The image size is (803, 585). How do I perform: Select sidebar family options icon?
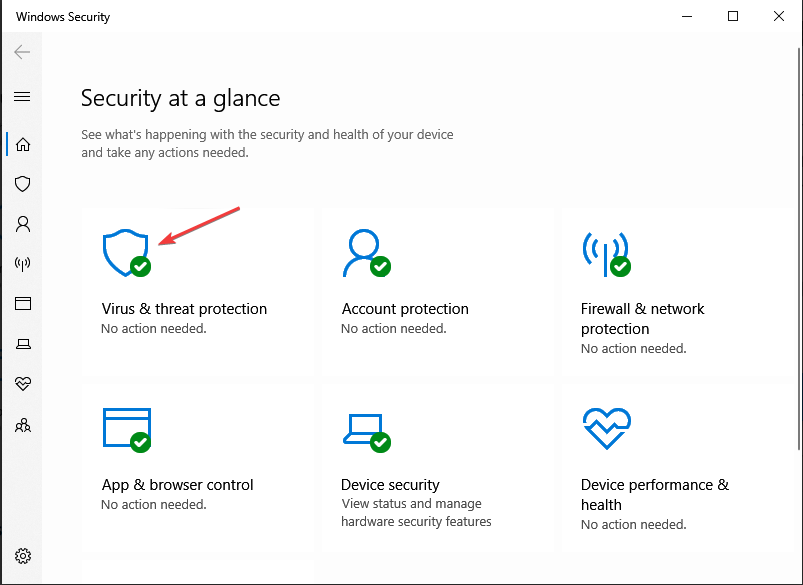(23, 425)
